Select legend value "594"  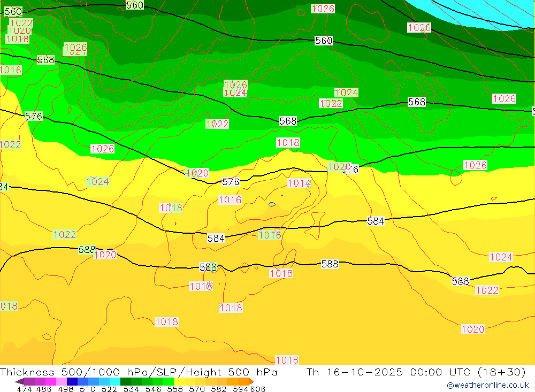coord(241,389)
